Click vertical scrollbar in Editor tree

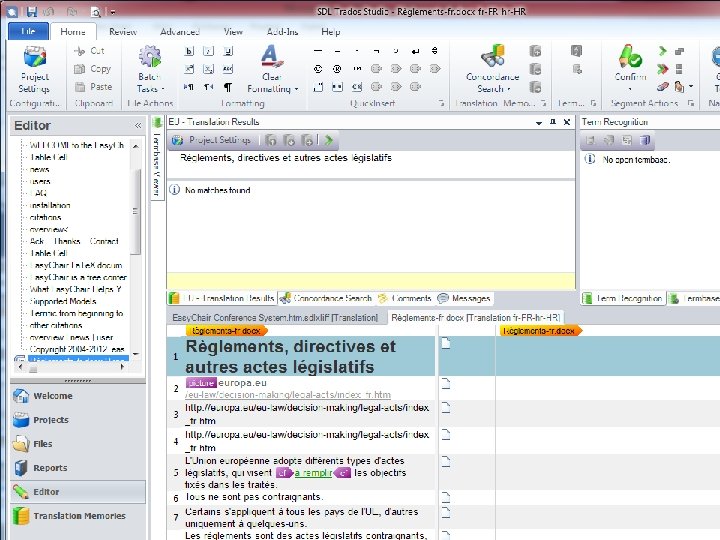coord(135,211)
